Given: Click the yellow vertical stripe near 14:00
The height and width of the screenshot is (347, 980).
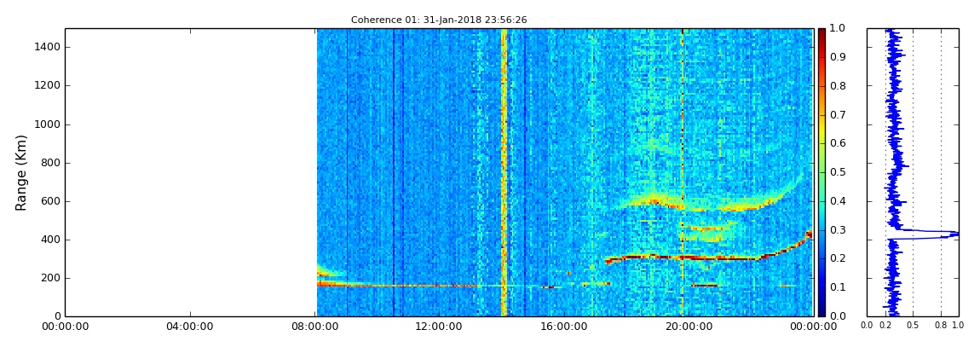Looking at the screenshot, I should tap(504, 172).
